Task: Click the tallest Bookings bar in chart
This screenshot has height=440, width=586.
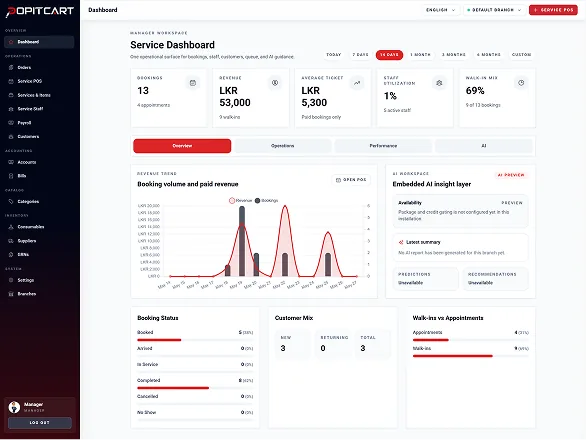Action: point(242,241)
